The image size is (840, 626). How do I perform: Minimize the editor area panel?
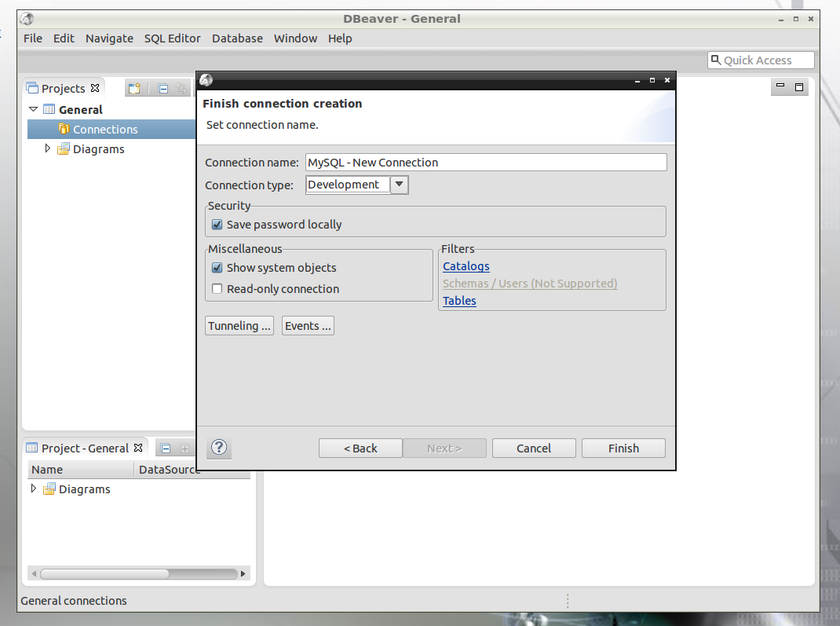(x=780, y=86)
